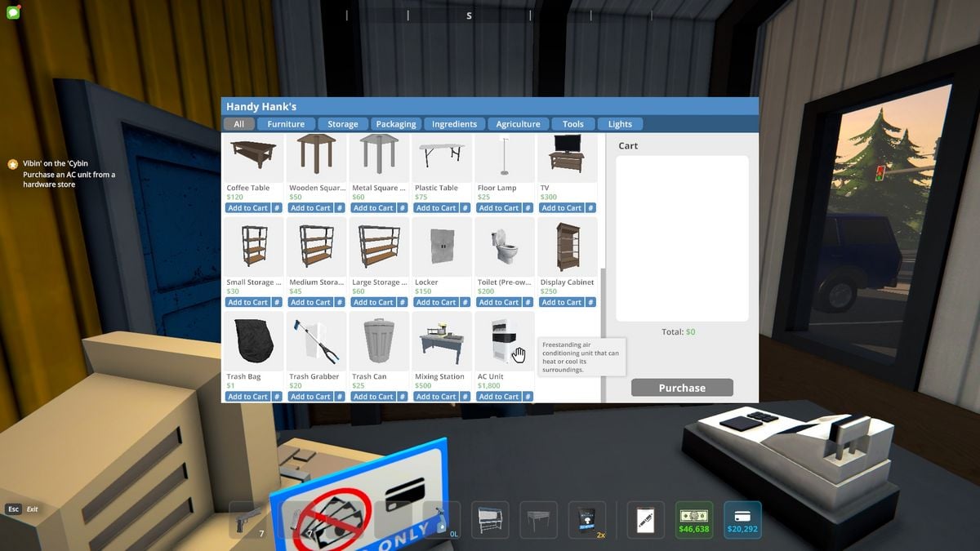Select the Trash Grabber item icon
980x551 pixels.
316,341
